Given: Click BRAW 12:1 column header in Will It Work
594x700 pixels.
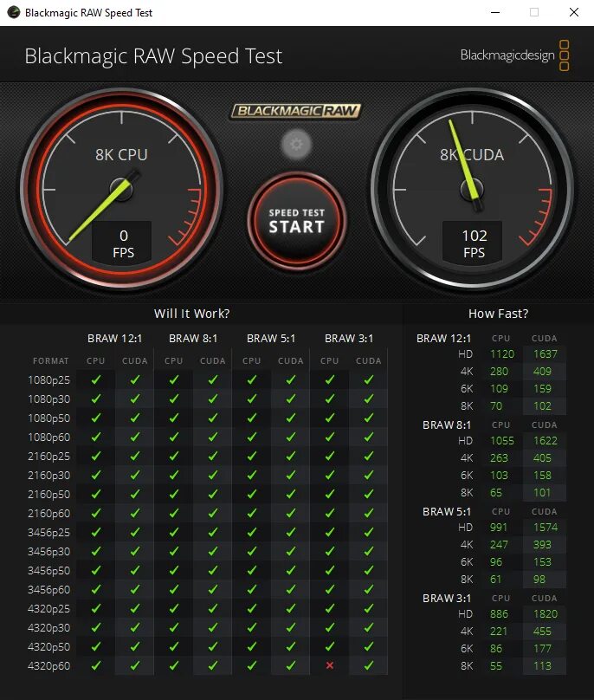Looking at the screenshot, I should (114, 339).
